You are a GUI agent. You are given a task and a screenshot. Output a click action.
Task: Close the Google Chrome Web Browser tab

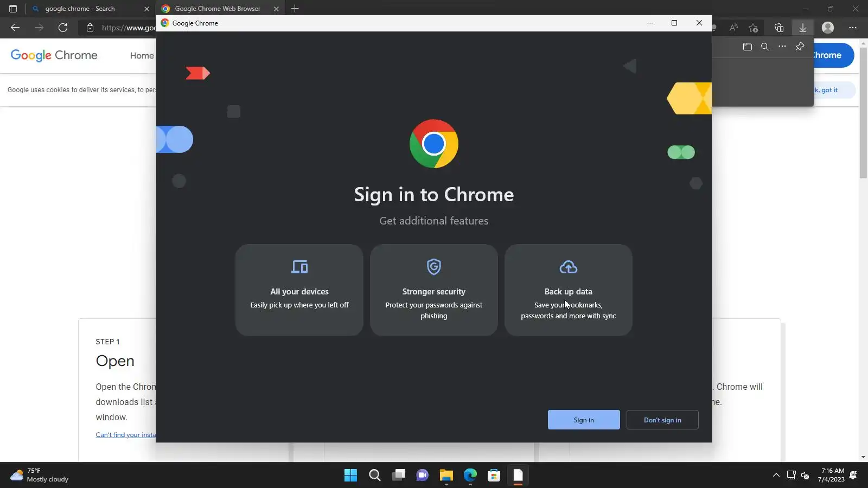tap(276, 9)
